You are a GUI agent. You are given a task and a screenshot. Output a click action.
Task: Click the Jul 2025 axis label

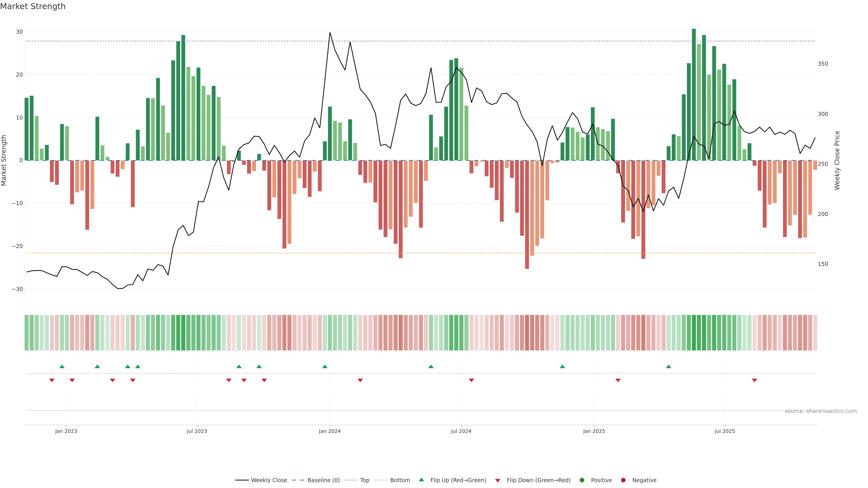(x=724, y=431)
